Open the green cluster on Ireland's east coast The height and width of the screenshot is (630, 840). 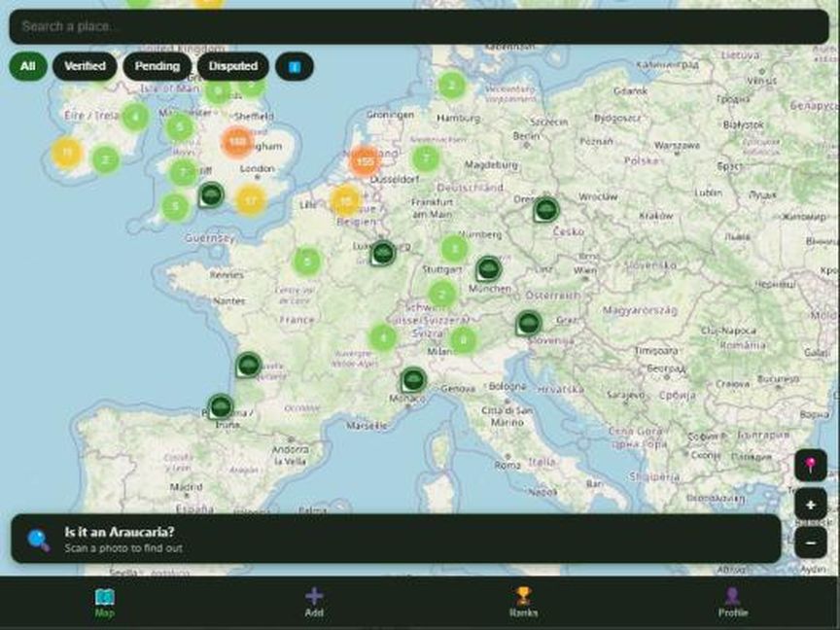pyautogui.click(x=135, y=117)
